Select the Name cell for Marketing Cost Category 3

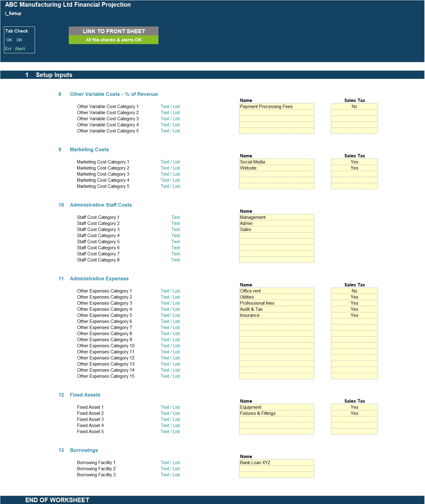(x=277, y=174)
